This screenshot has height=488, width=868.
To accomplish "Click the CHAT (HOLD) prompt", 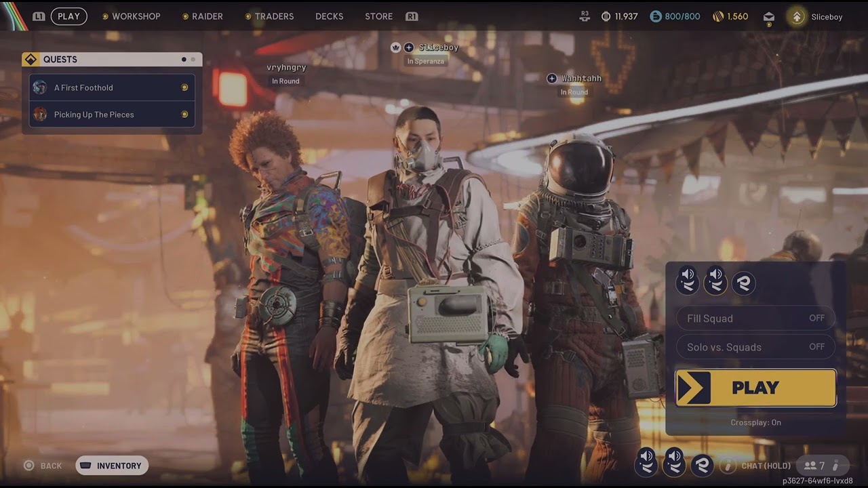I will point(766,466).
